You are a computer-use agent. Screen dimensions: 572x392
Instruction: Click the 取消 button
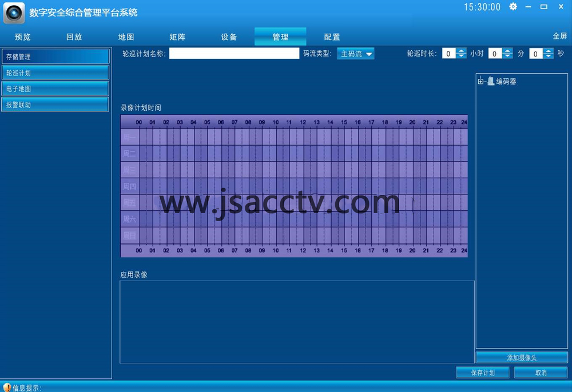point(541,373)
